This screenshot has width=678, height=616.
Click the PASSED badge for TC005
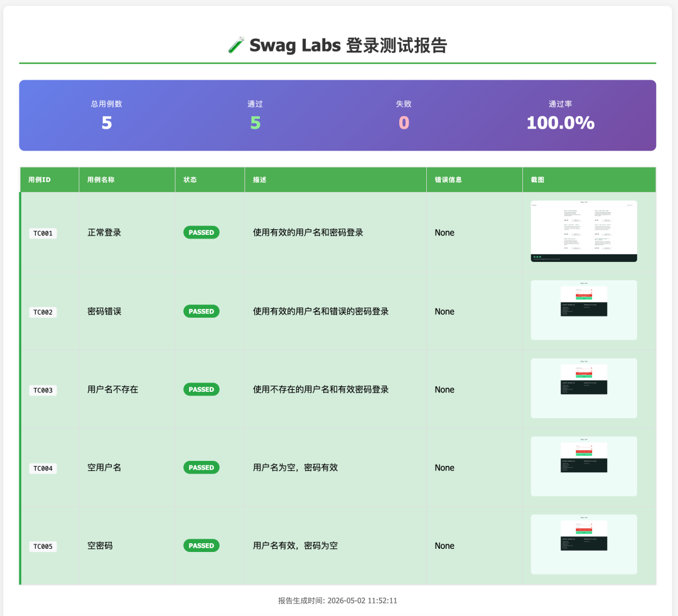coord(202,546)
